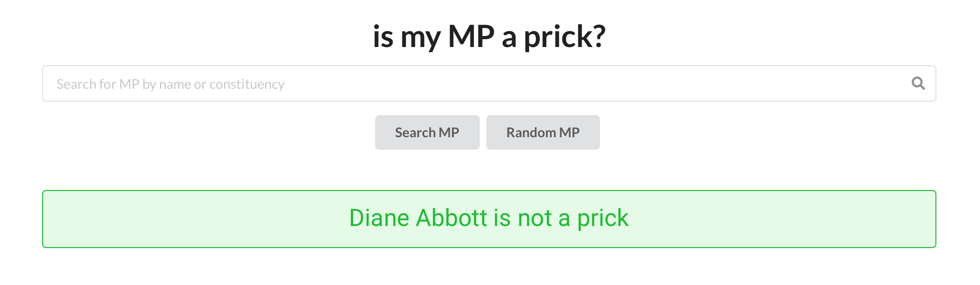This screenshot has width=980, height=285.
Task: Click the green Diane Abbott result banner
Action: (489, 219)
